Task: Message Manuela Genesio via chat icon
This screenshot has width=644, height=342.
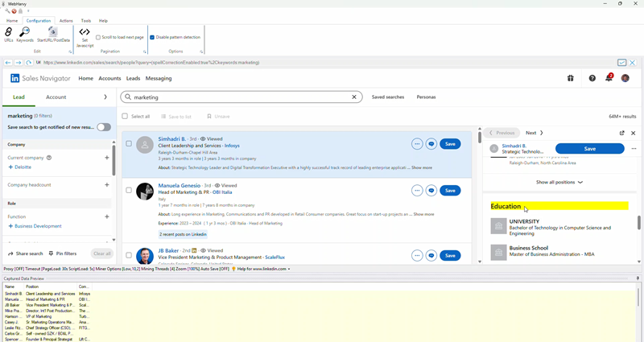Action: click(431, 191)
